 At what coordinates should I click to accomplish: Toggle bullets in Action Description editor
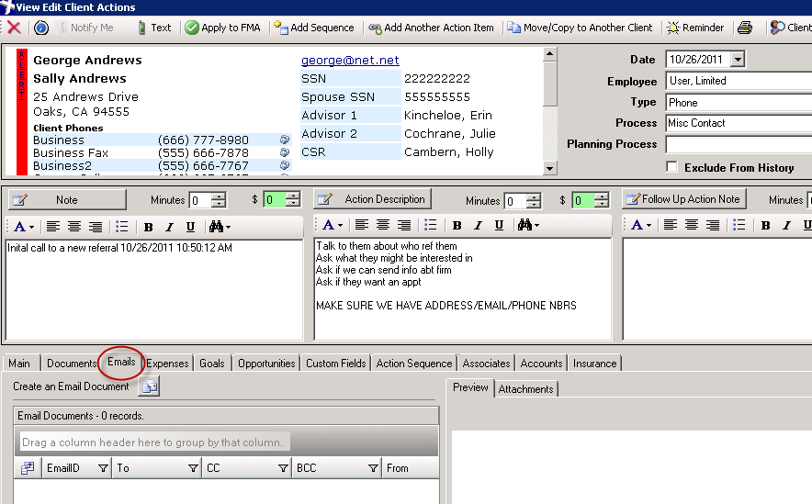[431, 225]
